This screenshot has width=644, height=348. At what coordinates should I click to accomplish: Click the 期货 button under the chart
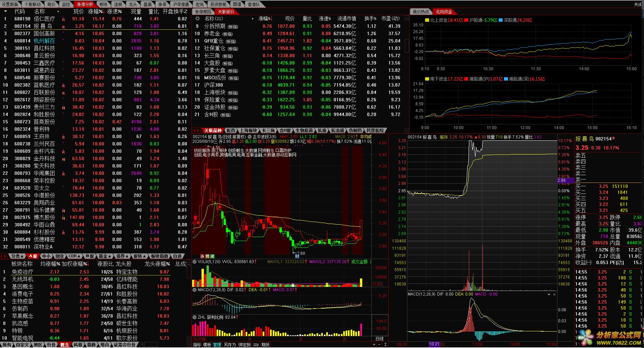[266, 345]
